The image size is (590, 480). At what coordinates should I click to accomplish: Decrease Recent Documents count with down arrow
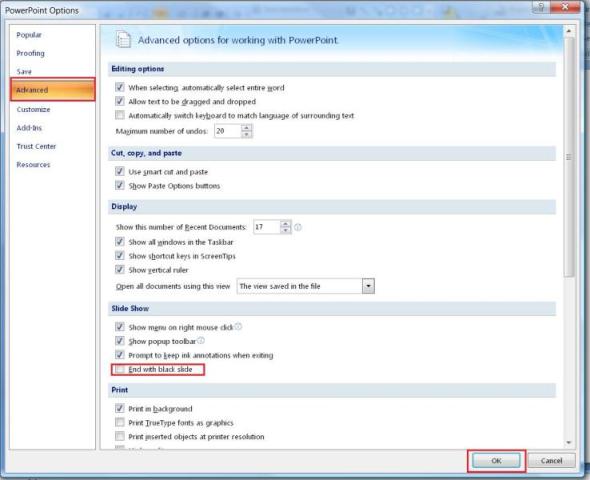286,230
